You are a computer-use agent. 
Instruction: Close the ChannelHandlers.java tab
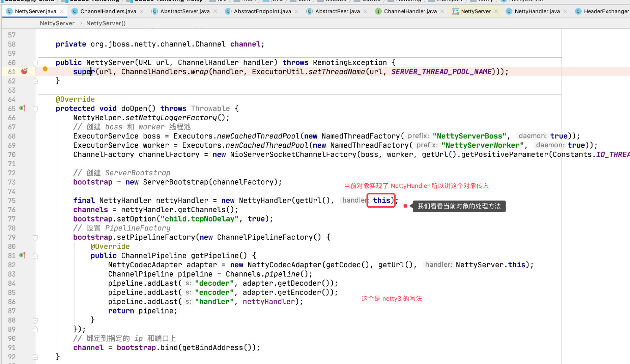pyautogui.click(x=142, y=11)
